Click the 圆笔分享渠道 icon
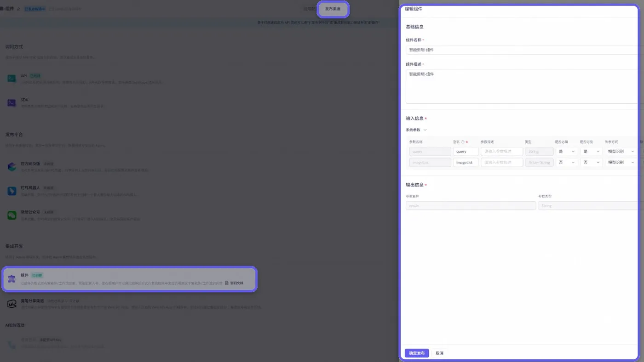The image size is (644, 362). point(11,304)
